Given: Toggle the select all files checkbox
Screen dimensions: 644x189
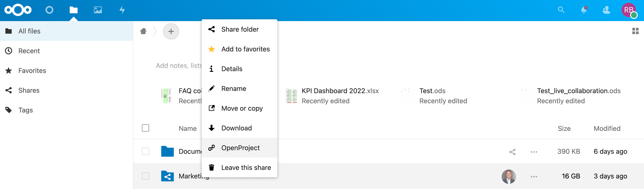Looking at the screenshot, I should pos(146,128).
